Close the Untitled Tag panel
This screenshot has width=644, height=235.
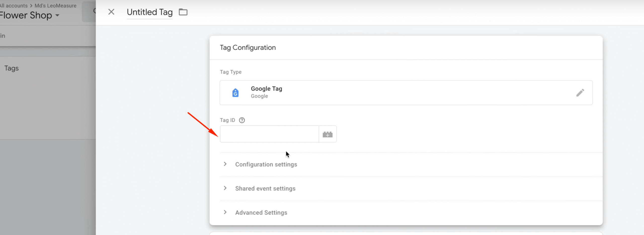[111, 12]
